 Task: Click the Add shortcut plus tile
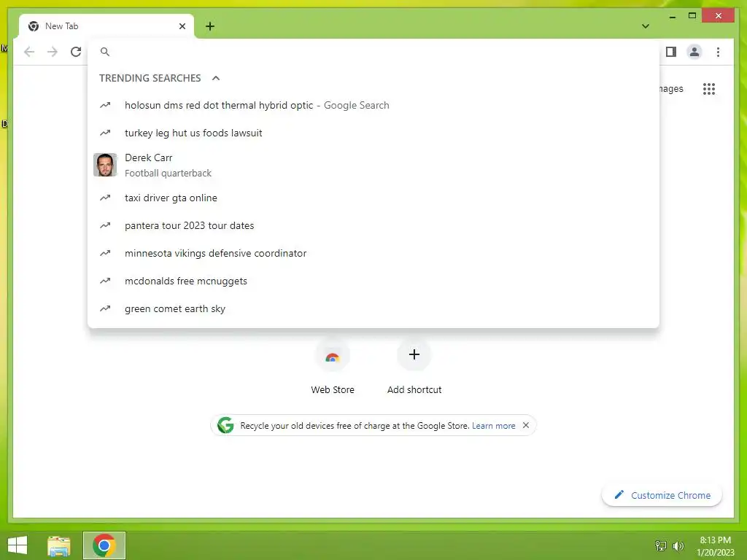[414, 354]
